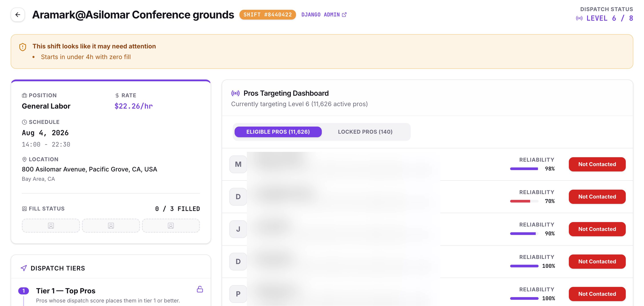Select the third empty fill slot
The image size is (644, 306).
pos(171,226)
